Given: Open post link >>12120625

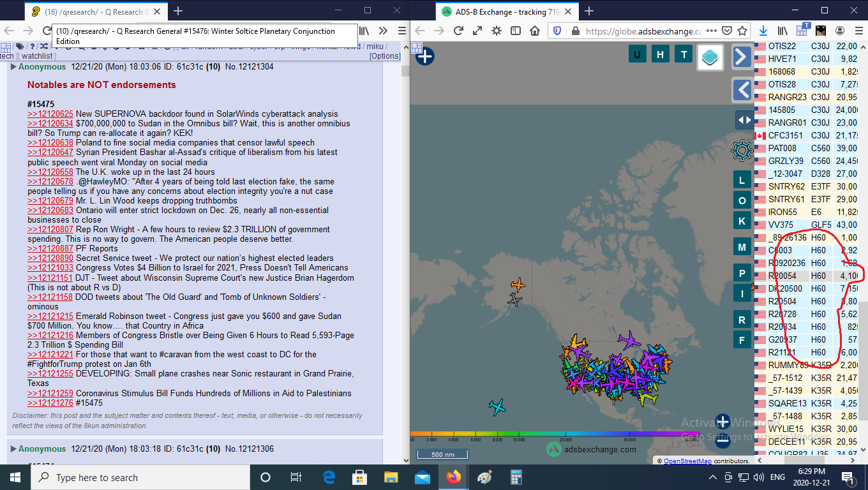Looking at the screenshot, I should tap(50, 114).
